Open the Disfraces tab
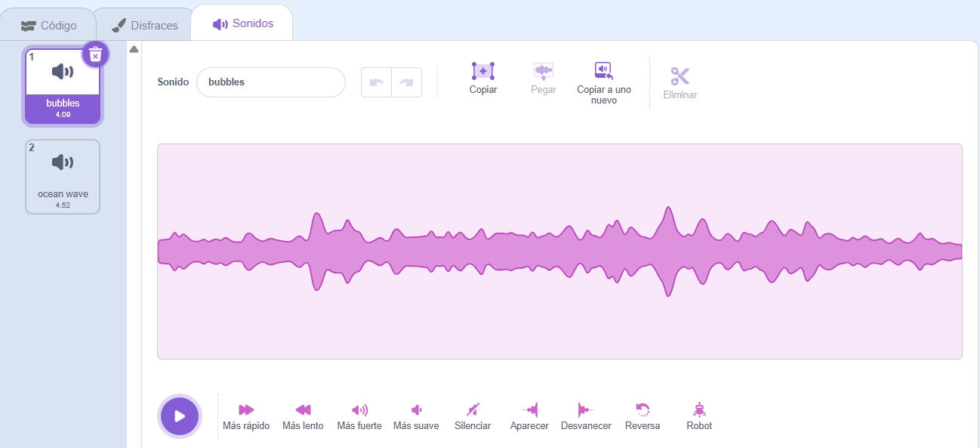The image size is (980, 448). tap(145, 26)
